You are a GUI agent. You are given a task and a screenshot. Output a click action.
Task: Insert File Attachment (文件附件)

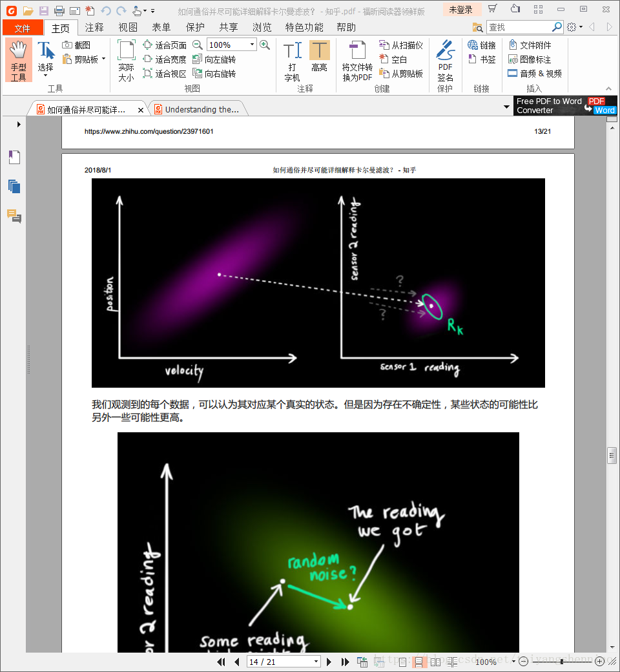click(x=530, y=45)
